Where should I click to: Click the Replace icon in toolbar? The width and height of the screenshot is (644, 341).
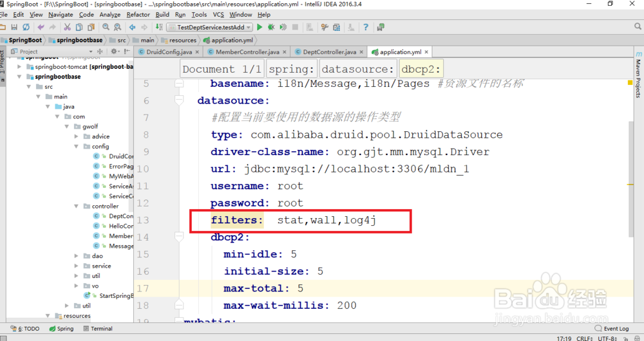(x=118, y=27)
